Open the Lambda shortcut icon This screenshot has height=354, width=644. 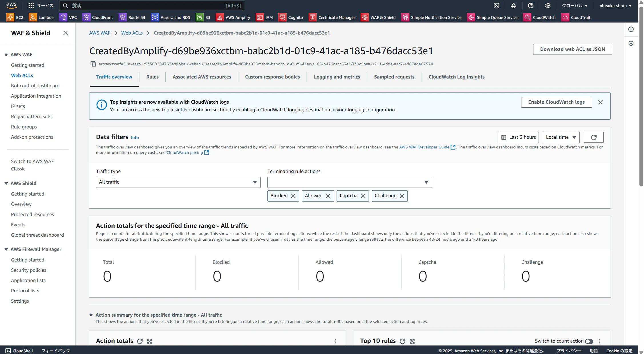(33, 17)
